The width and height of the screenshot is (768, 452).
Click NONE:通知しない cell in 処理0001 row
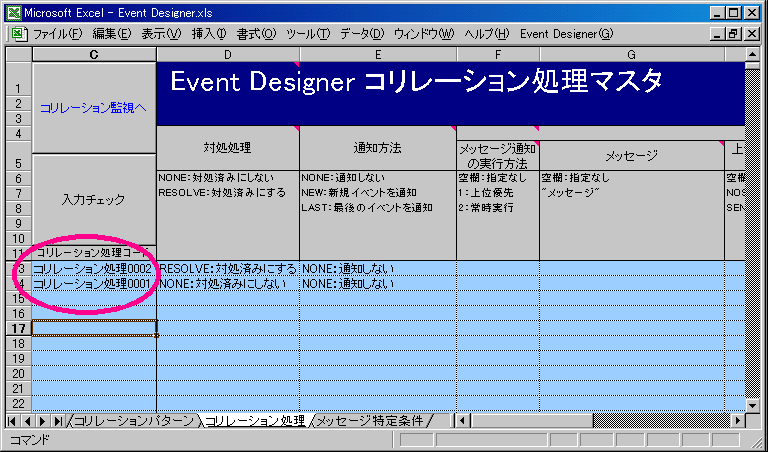tap(378, 284)
